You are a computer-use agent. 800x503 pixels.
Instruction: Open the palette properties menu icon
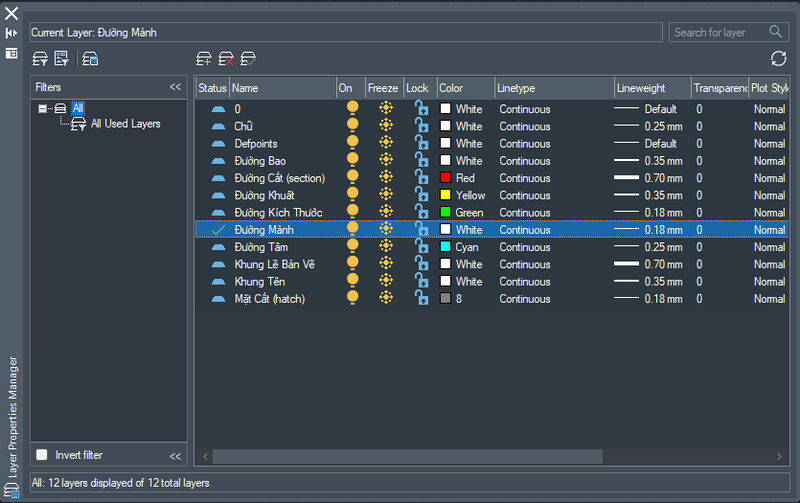coord(11,53)
